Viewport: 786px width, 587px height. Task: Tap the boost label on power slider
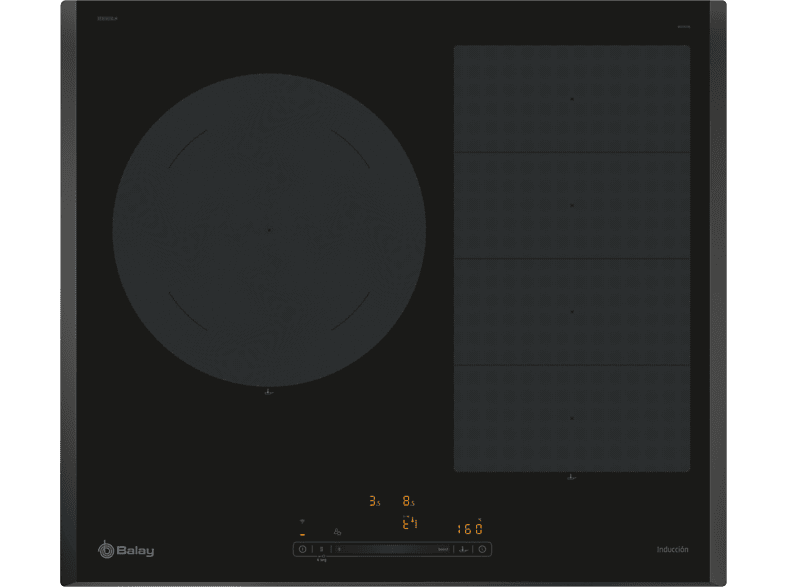(442, 549)
